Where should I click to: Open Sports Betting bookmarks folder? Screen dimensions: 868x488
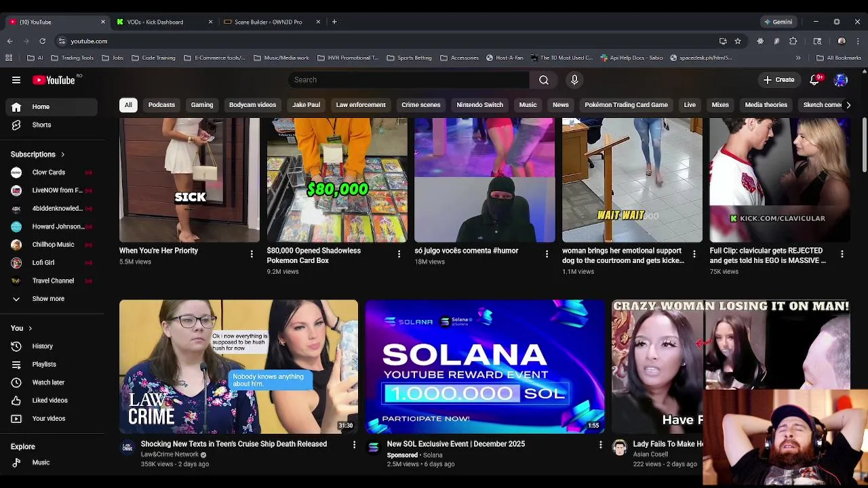coord(409,58)
